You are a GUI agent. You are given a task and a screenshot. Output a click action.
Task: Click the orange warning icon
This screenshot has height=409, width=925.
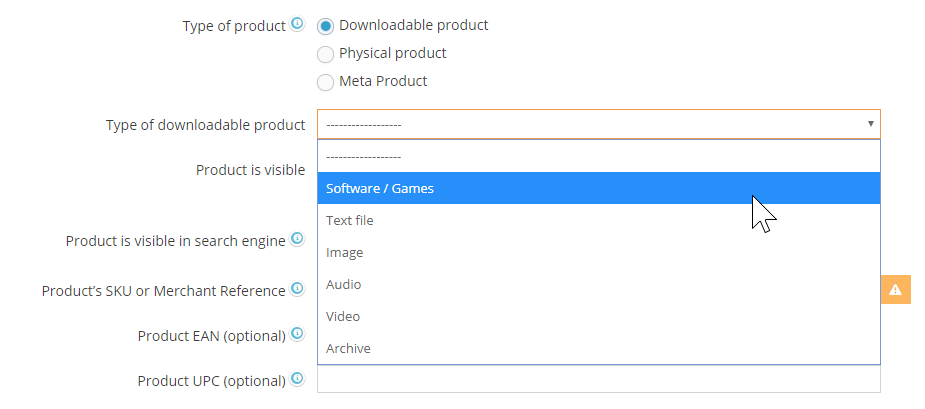click(x=895, y=290)
